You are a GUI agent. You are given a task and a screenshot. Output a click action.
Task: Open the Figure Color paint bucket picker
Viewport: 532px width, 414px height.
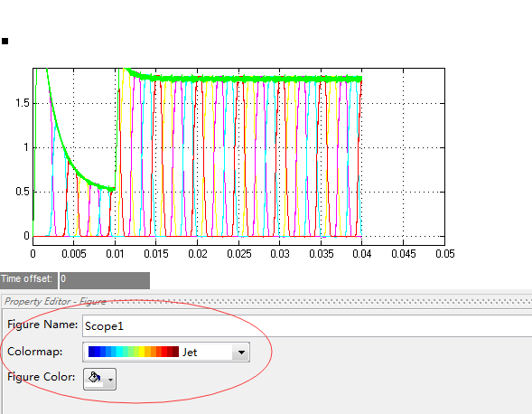coord(99,379)
